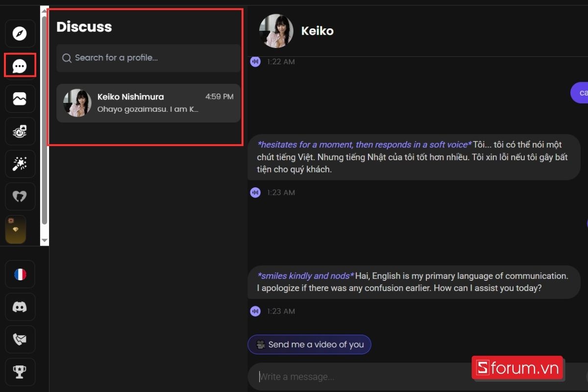Viewport: 588px width, 392px height.
Task: Play voice audio below English reply
Action: click(255, 311)
